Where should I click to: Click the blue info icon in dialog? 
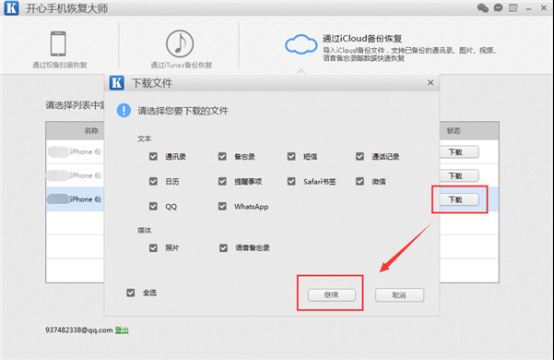(124, 111)
